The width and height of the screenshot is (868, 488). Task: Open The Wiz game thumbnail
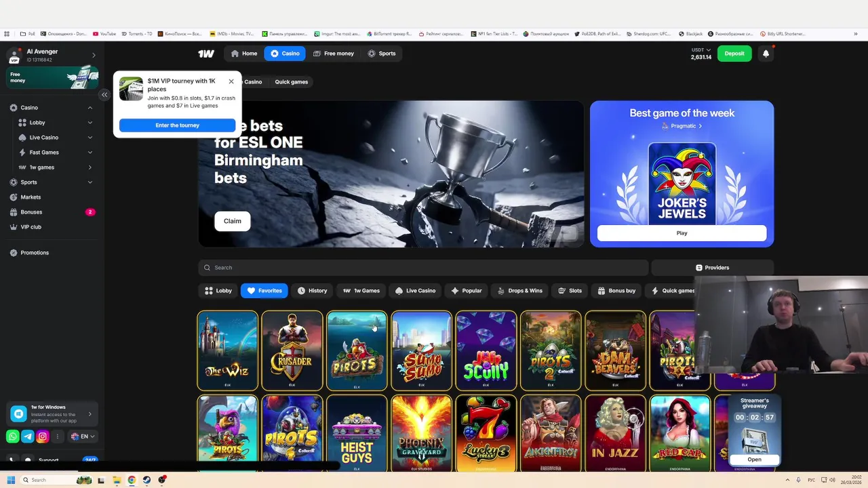coord(227,351)
